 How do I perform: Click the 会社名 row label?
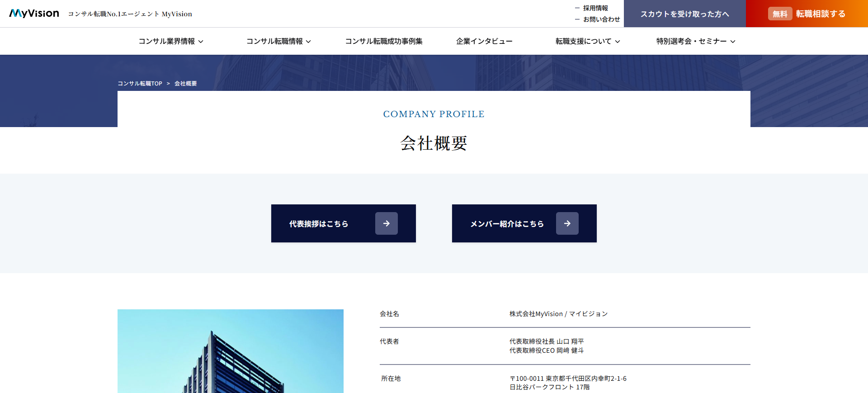point(389,314)
